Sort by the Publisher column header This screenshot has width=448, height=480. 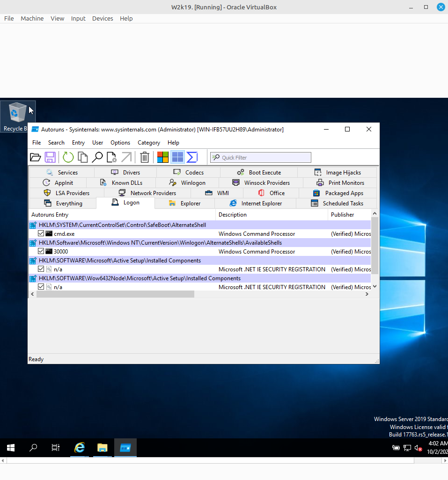pos(349,215)
